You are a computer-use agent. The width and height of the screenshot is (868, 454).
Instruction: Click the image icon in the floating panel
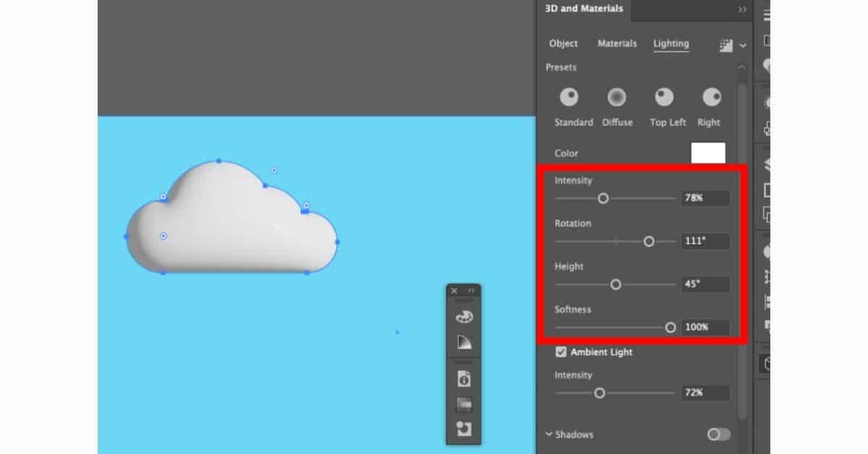[464, 402]
